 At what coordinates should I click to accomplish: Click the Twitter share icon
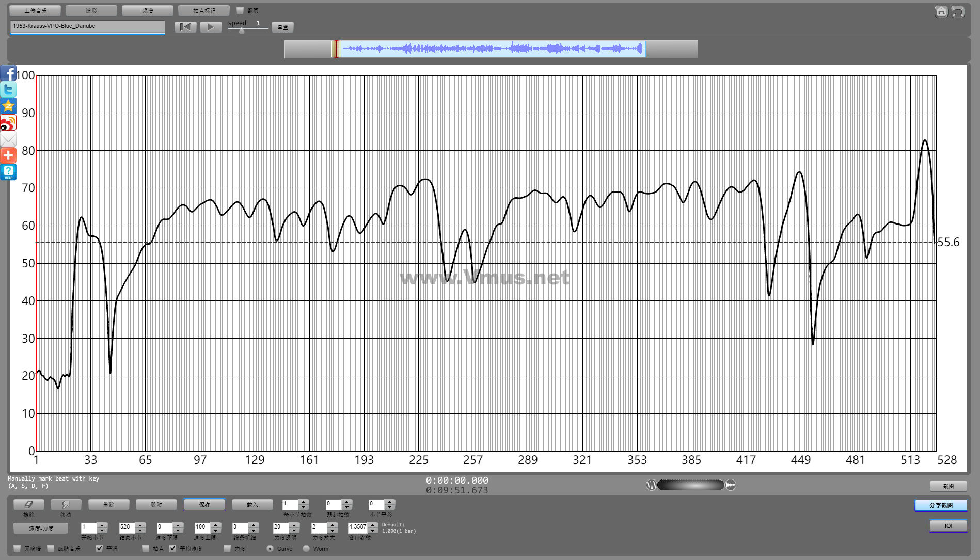8,90
